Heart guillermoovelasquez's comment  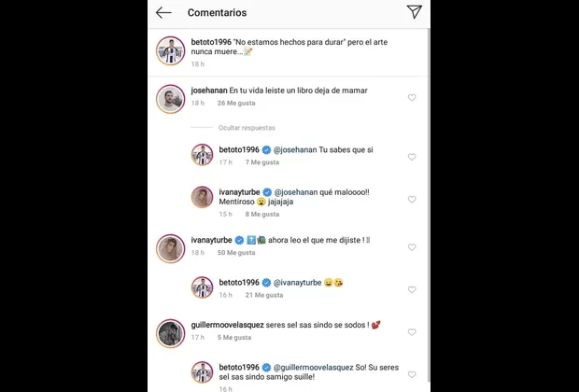coord(412,332)
